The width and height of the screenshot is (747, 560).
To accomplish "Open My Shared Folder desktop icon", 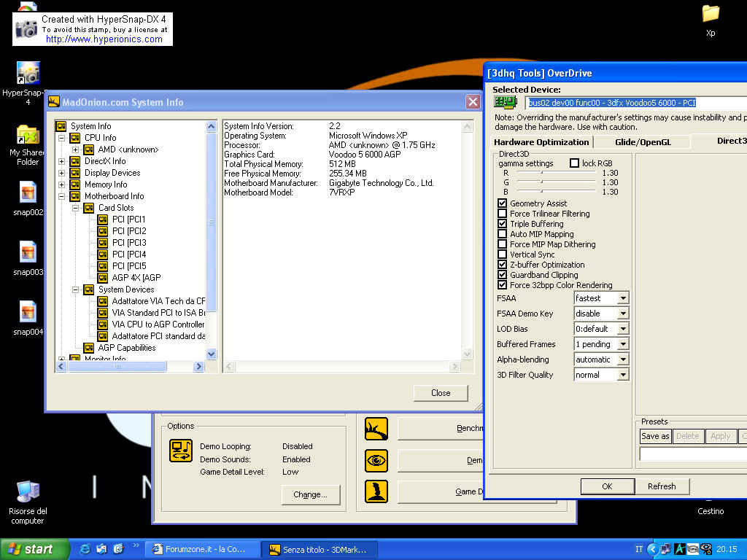I will (28, 136).
